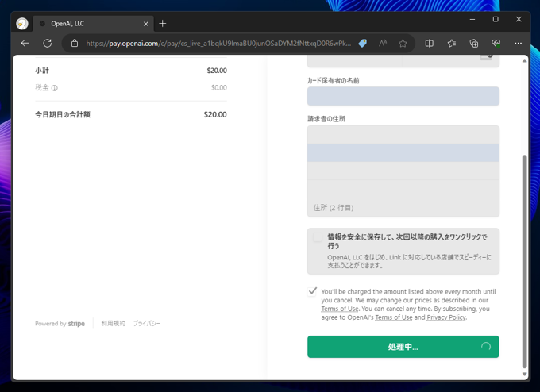This screenshot has width=540, height=392.
Task: Click the URL address bar
Action: coord(218,44)
